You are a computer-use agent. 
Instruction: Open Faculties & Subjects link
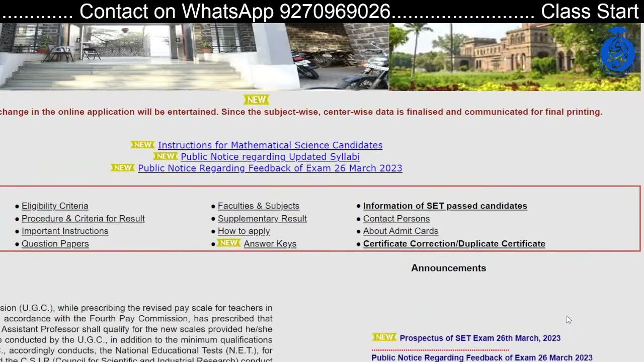tap(259, 206)
